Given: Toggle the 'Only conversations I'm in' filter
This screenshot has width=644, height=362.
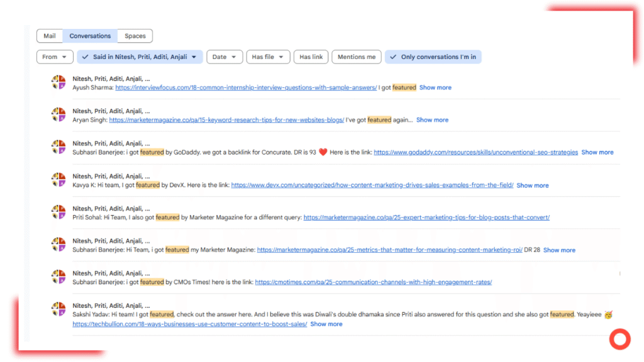Looking at the screenshot, I should [x=433, y=57].
